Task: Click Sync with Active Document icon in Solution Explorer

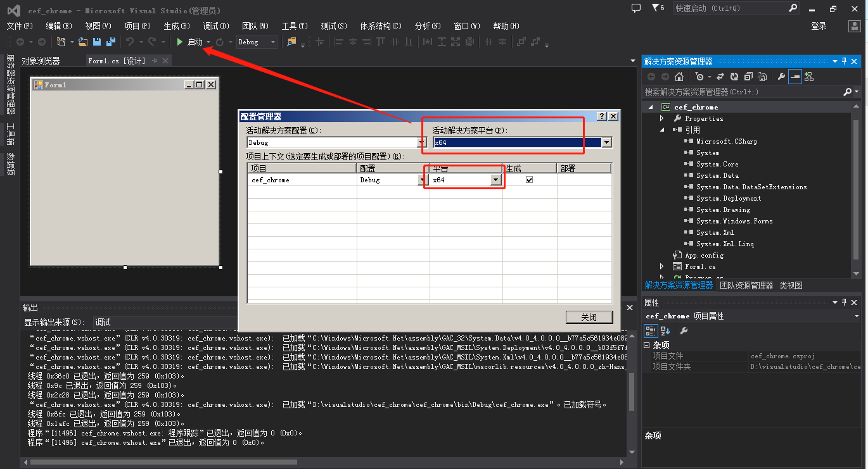Action: [720, 77]
